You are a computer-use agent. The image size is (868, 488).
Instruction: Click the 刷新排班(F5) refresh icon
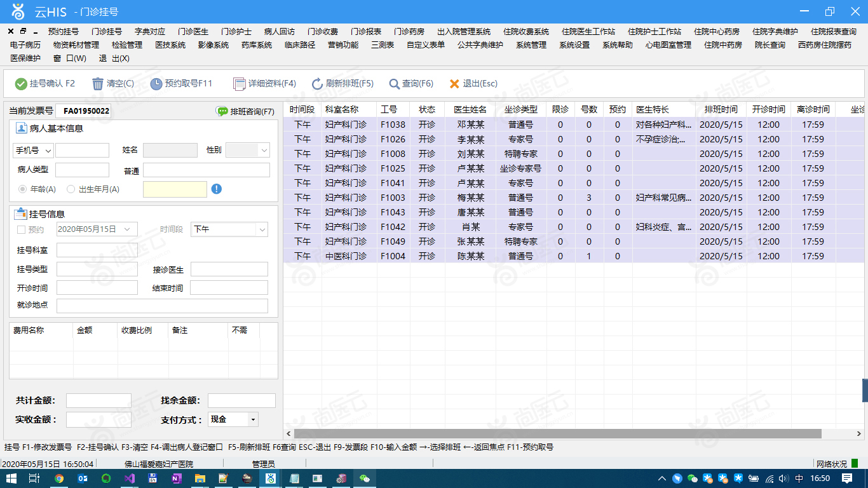(318, 84)
